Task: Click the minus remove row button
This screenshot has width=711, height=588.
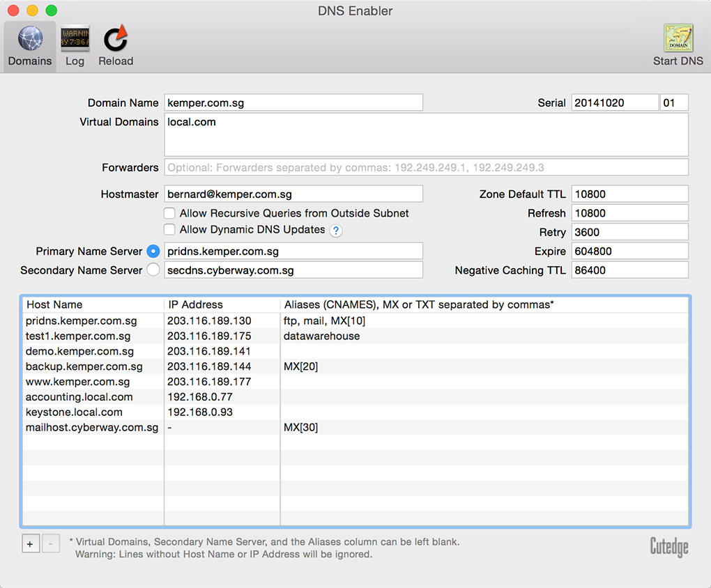Action: pyautogui.click(x=51, y=543)
